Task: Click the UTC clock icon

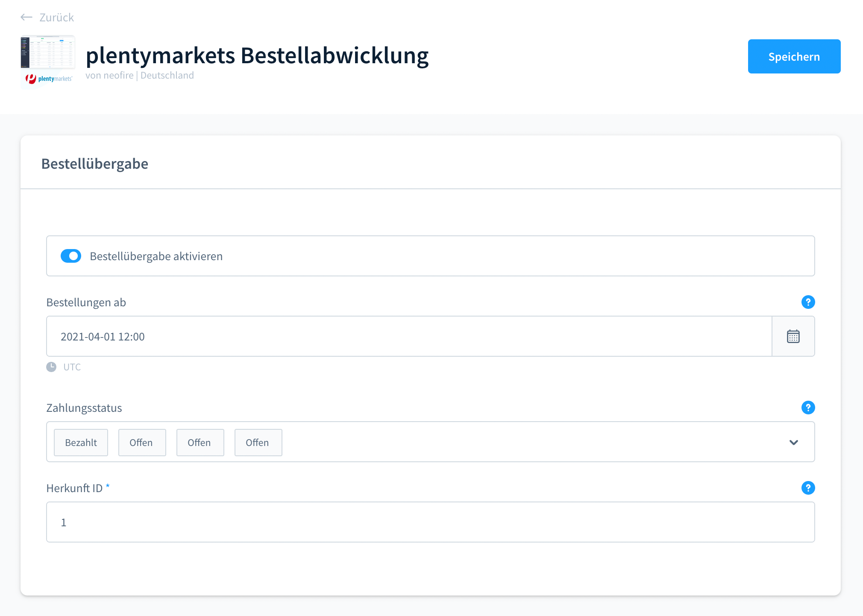Action: click(51, 367)
